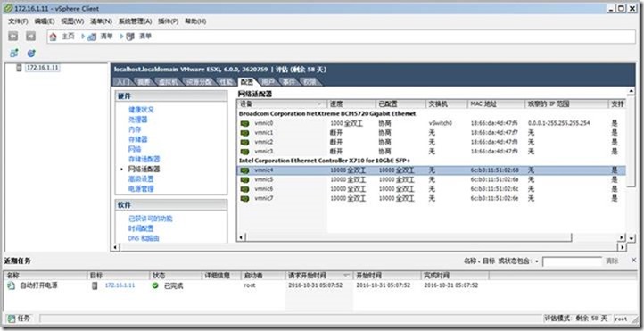This screenshot has height=331, width=644.
Task: Click the navigate back arrow button
Action: pyautogui.click(x=13, y=37)
